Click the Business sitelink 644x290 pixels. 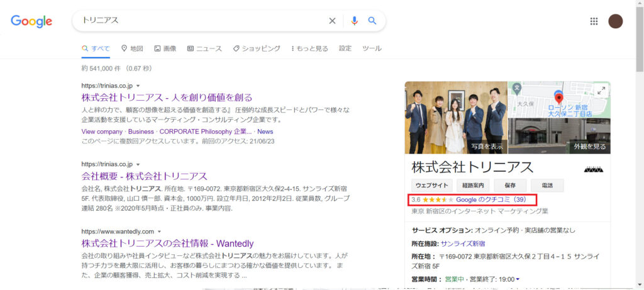(141, 132)
